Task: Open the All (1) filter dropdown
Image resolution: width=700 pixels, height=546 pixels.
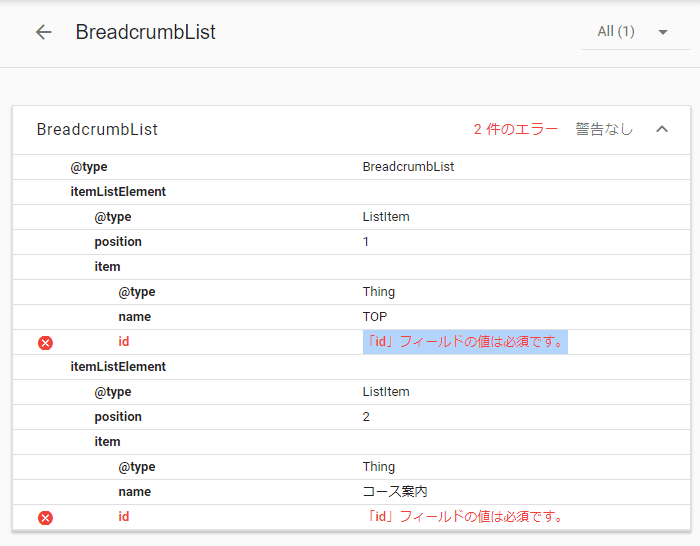Action: (x=635, y=32)
